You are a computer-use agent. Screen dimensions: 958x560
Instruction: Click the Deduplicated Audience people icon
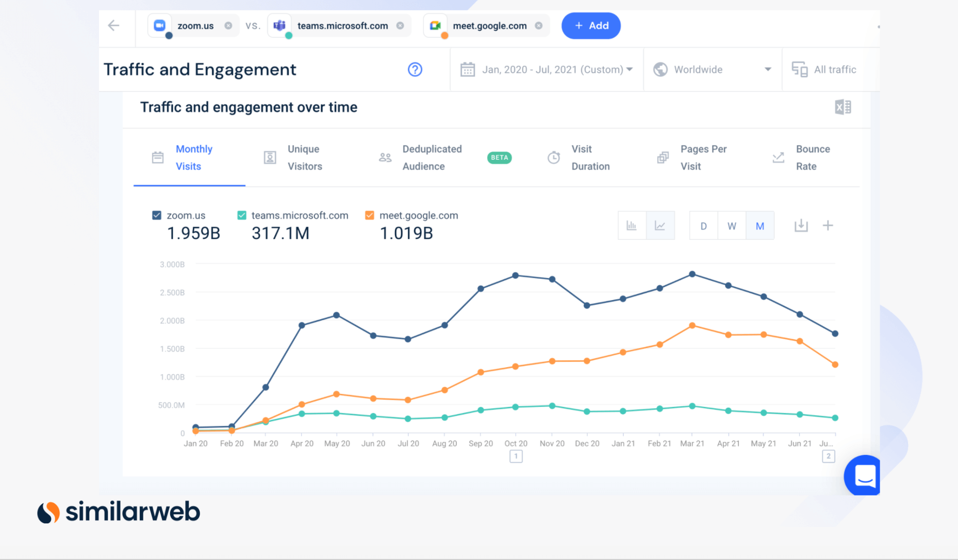click(x=385, y=157)
